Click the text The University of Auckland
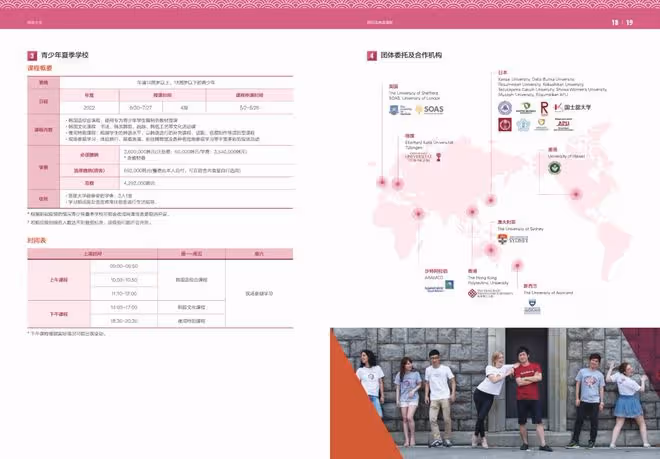 pos(548,293)
